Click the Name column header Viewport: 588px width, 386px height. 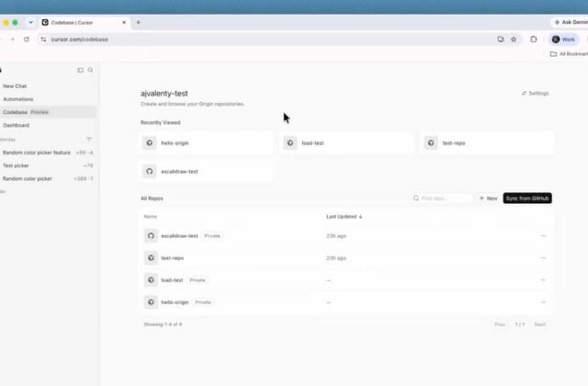coord(151,217)
